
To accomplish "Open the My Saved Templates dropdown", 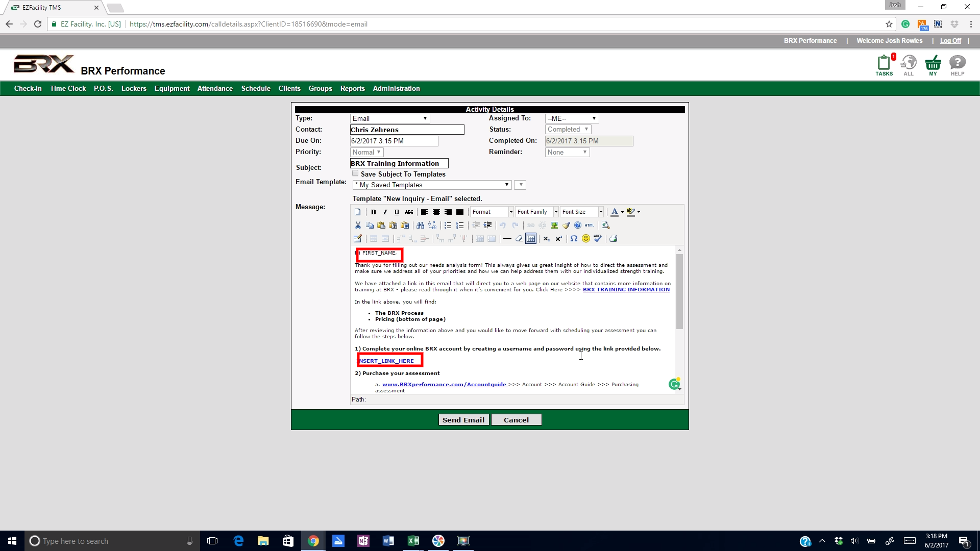I will click(432, 185).
